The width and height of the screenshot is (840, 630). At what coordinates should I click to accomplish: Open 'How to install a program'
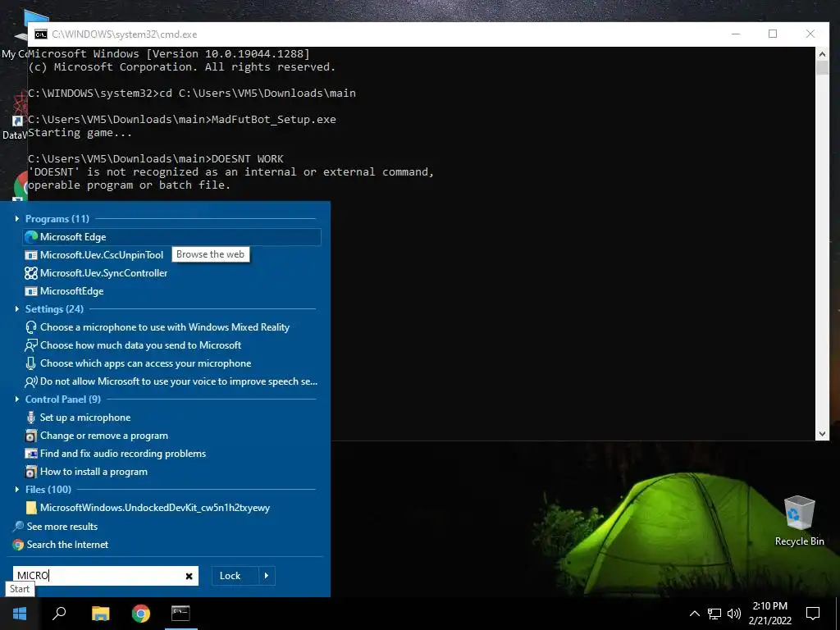(85, 472)
